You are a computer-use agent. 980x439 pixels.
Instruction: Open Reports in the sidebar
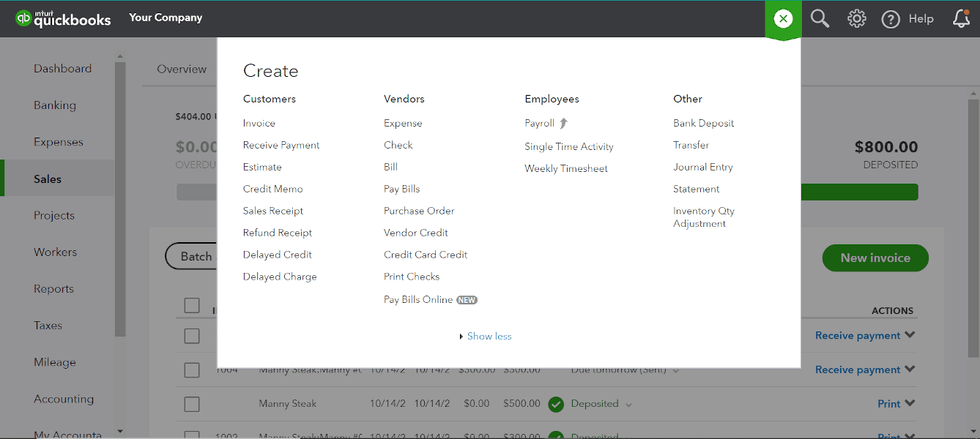point(53,289)
